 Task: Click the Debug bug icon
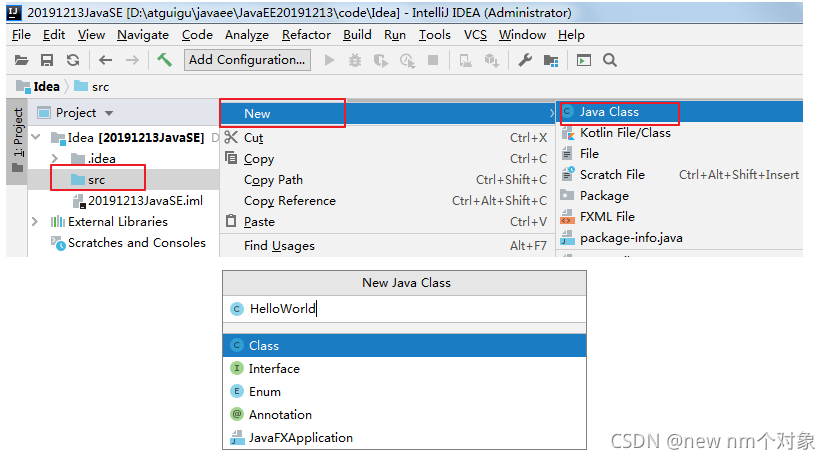click(x=355, y=60)
